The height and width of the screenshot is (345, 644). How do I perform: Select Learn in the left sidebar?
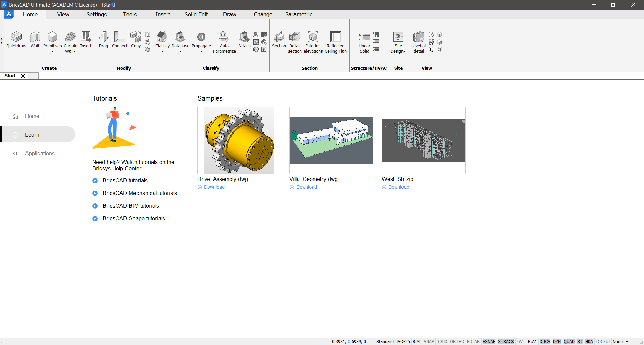pyautogui.click(x=38, y=134)
